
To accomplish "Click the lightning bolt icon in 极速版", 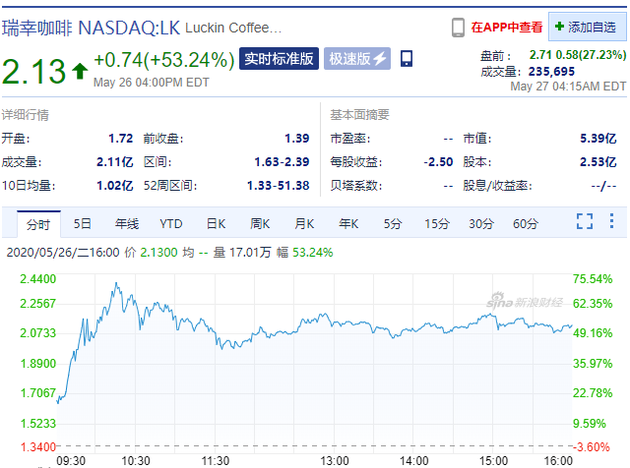I will pyautogui.click(x=380, y=59).
